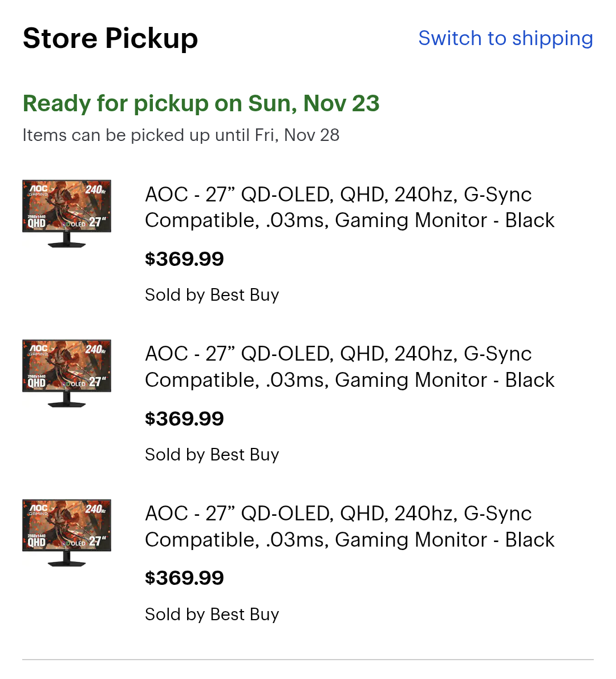The image size is (616, 679).
Task: Click the AOC Gaming logo on third monitor image
Action: [39, 509]
